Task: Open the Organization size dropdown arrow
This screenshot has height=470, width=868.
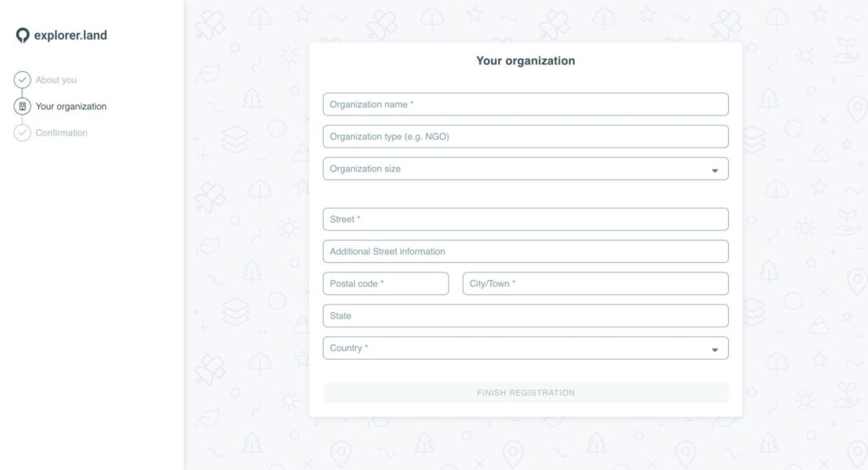Action: [715, 170]
